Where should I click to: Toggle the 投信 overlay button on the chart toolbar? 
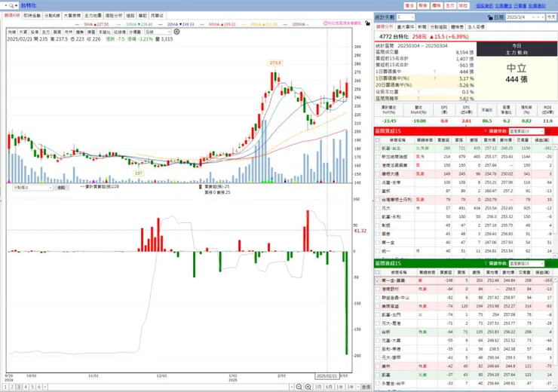(x=35, y=32)
